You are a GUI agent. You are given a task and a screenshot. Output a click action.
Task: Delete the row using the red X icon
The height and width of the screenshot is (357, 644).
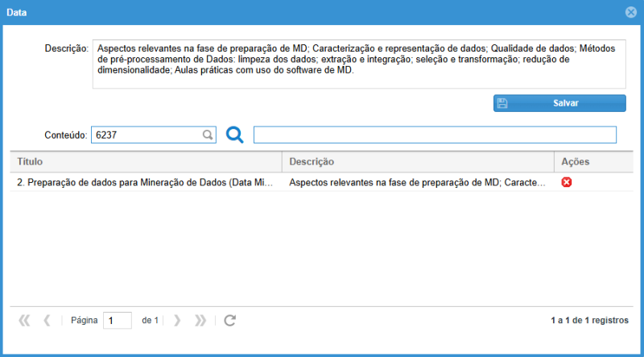pyautogui.click(x=567, y=183)
